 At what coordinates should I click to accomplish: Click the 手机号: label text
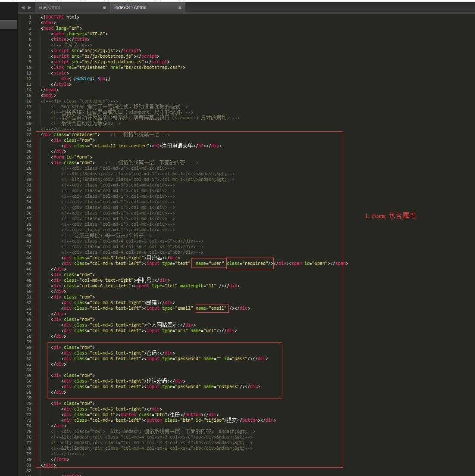(x=145, y=280)
